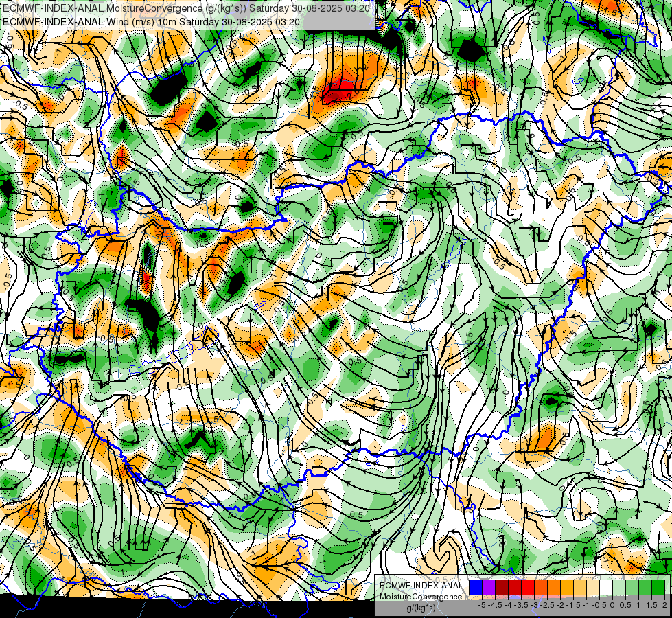The width and height of the screenshot is (672, 618).
Task: Click the pale peach swatch between -1 and -0.5
Action: pos(593,588)
